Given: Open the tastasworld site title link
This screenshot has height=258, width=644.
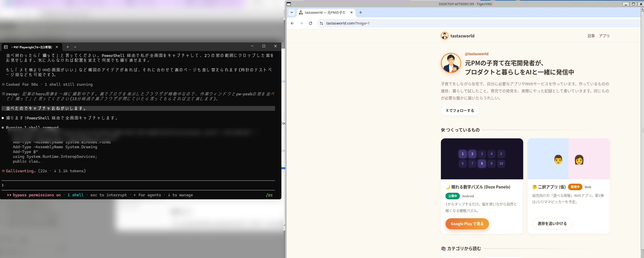Looking at the screenshot, I should click(462, 36).
